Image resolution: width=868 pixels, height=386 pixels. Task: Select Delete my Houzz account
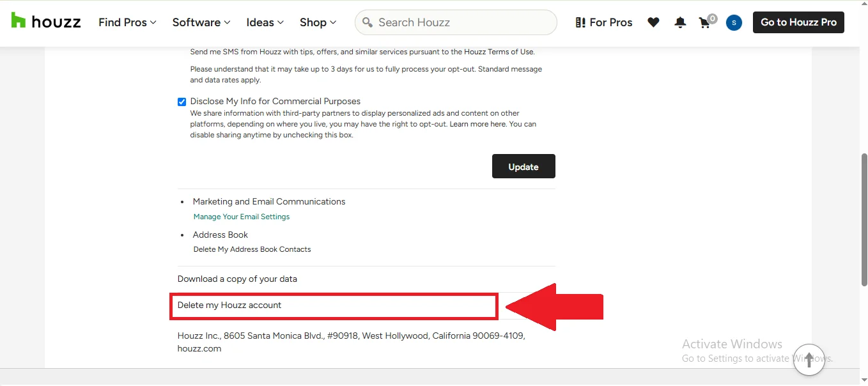pyautogui.click(x=229, y=305)
